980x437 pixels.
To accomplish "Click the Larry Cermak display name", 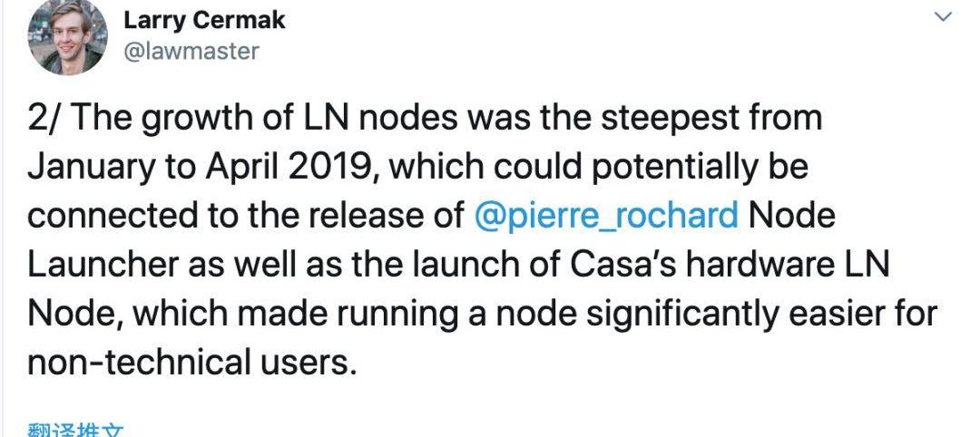I will coord(204,20).
